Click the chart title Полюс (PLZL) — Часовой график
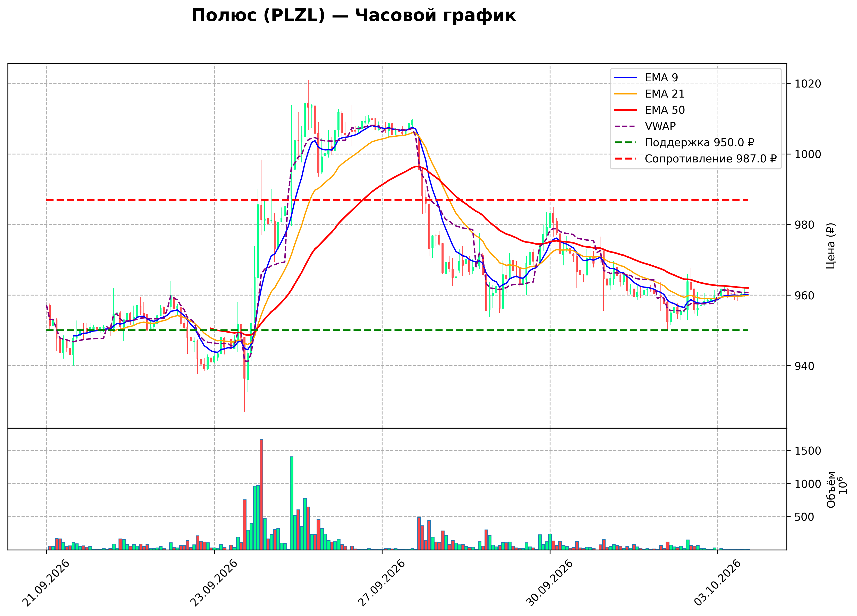Screen dimensions: 857x616 point(354,16)
